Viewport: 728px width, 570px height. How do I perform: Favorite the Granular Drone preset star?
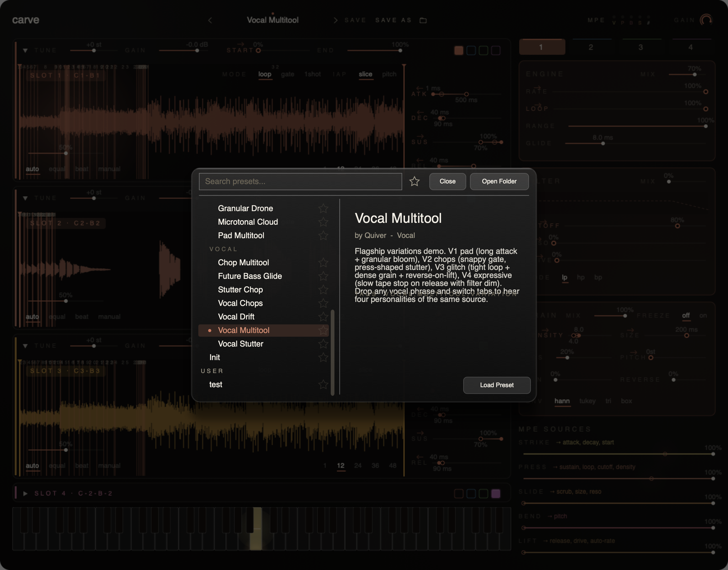pyautogui.click(x=323, y=208)
